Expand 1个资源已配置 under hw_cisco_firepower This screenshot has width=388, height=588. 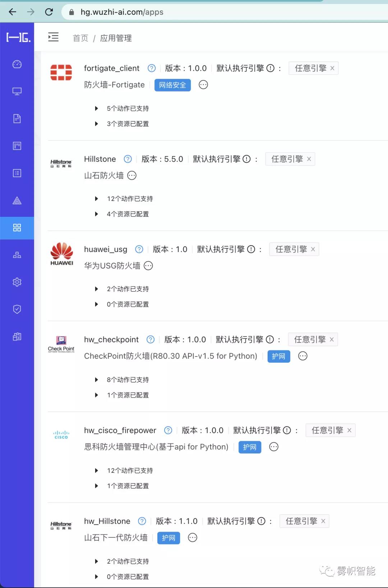click(x=96, y=486)
